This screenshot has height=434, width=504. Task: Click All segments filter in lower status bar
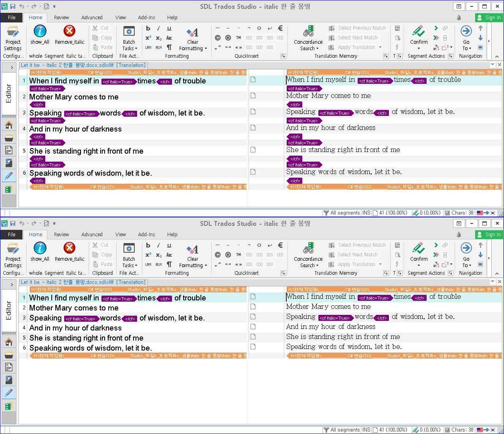[x=341, y=430]
